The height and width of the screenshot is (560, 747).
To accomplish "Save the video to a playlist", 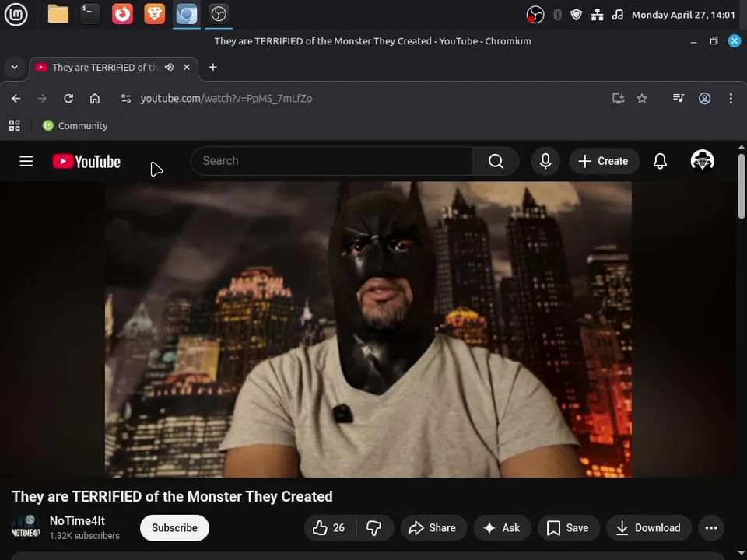I will (x=568, y=527).
